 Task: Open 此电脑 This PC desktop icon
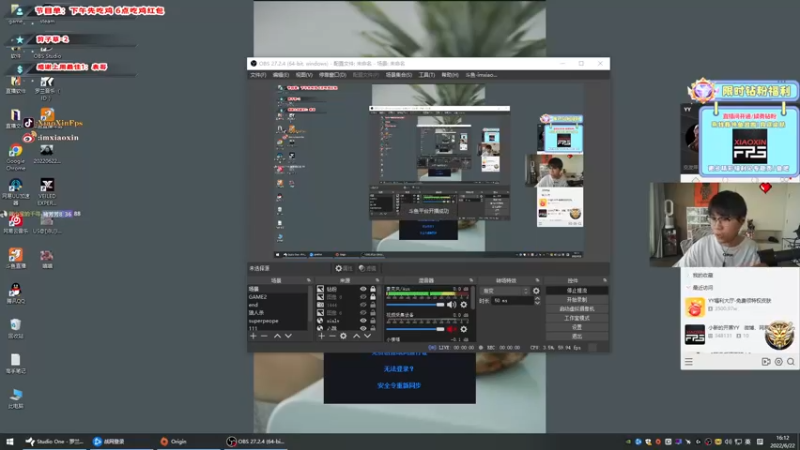(15, 398)
